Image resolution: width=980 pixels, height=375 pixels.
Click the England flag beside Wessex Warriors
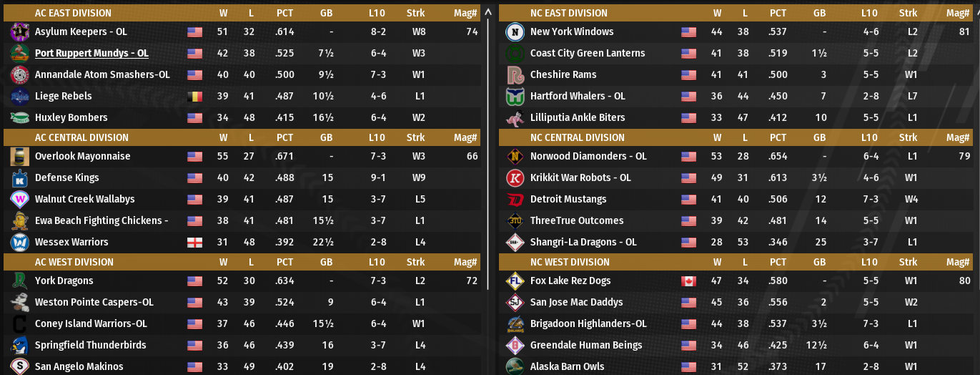(194, 242)
